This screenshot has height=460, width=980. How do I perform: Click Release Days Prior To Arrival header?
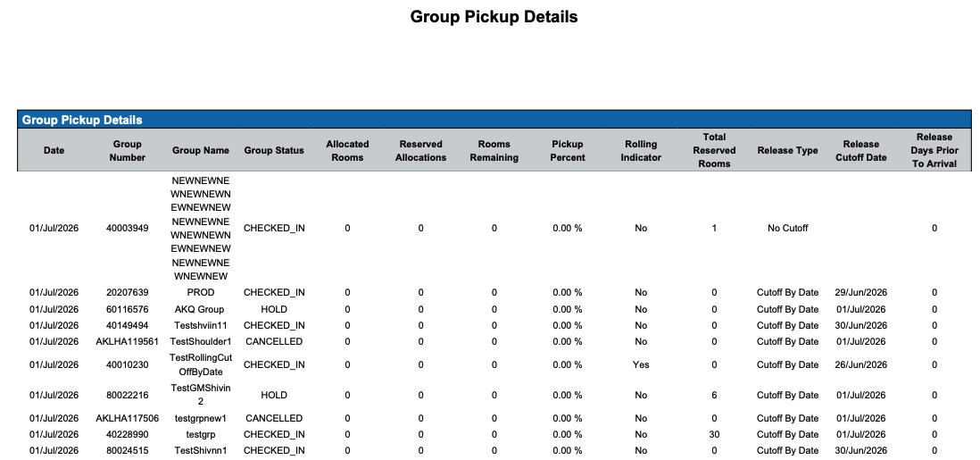coord(934,150)
